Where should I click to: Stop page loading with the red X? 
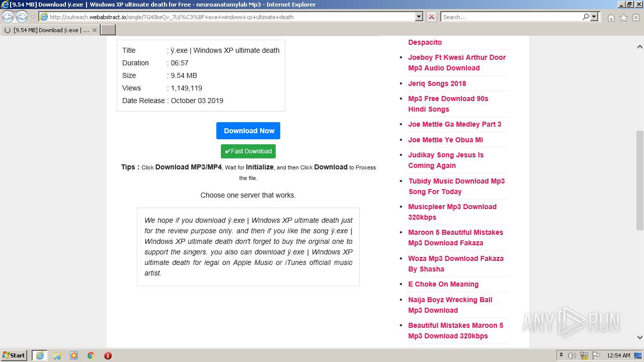tap(432, 17)
